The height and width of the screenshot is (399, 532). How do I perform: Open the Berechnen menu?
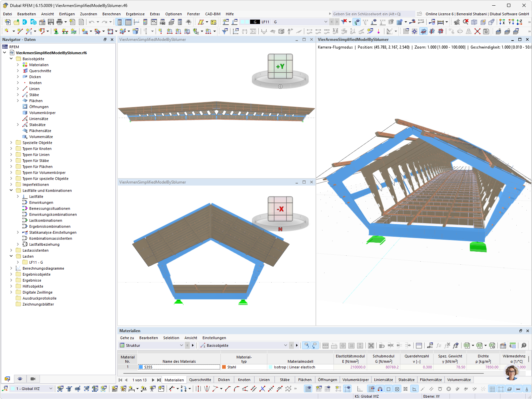[x=111, y=14]
